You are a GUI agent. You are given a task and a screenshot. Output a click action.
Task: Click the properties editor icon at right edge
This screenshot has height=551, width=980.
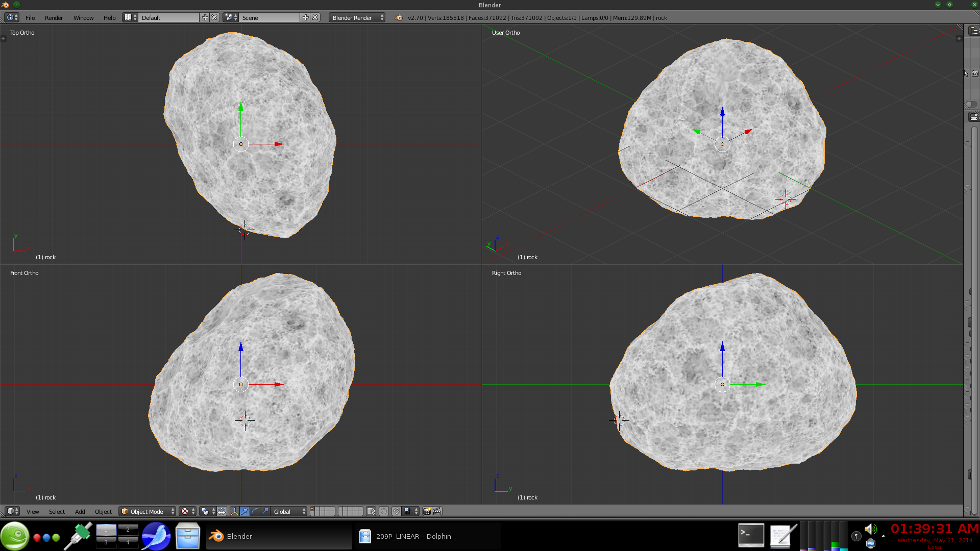(x=973, y=117)
